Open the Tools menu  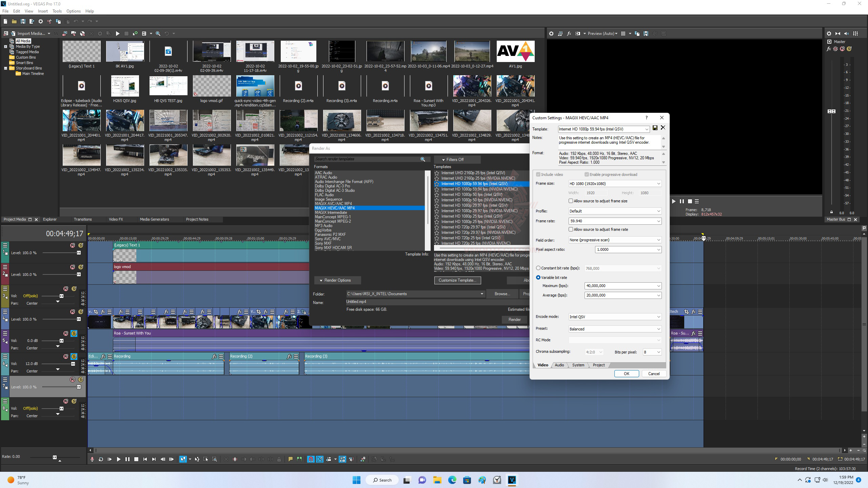coord(57,11)
